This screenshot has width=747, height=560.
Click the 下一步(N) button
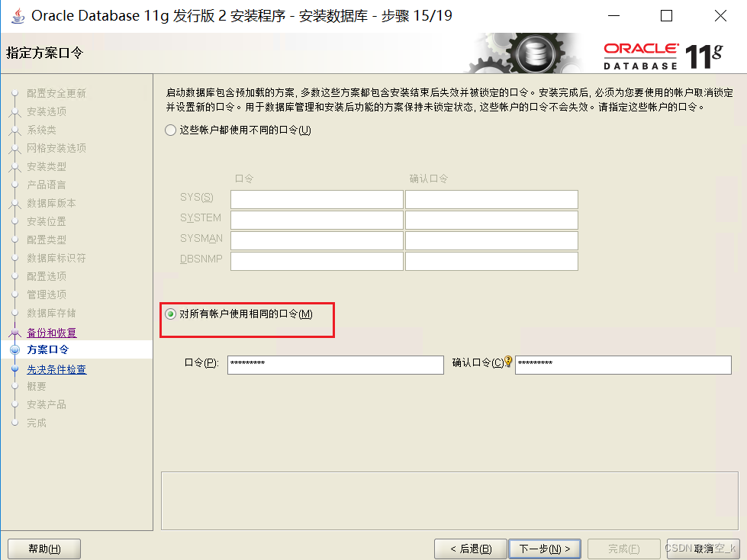[545, 548]
